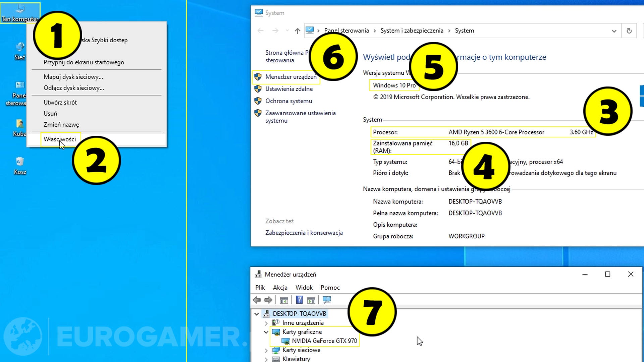The image size is (644, 362).
Task: Choose Mapuj dysk sieciowy in context menu
Action: pos(73,77)
